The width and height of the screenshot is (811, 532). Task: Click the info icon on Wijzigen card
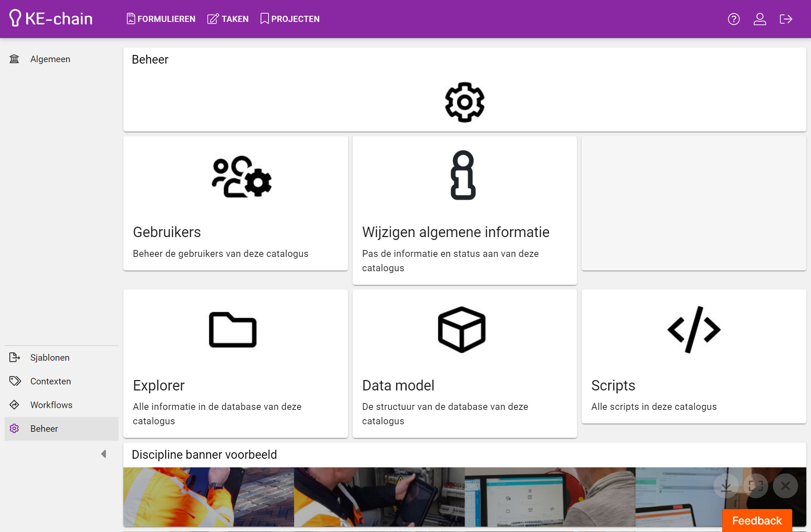[463, 175]
